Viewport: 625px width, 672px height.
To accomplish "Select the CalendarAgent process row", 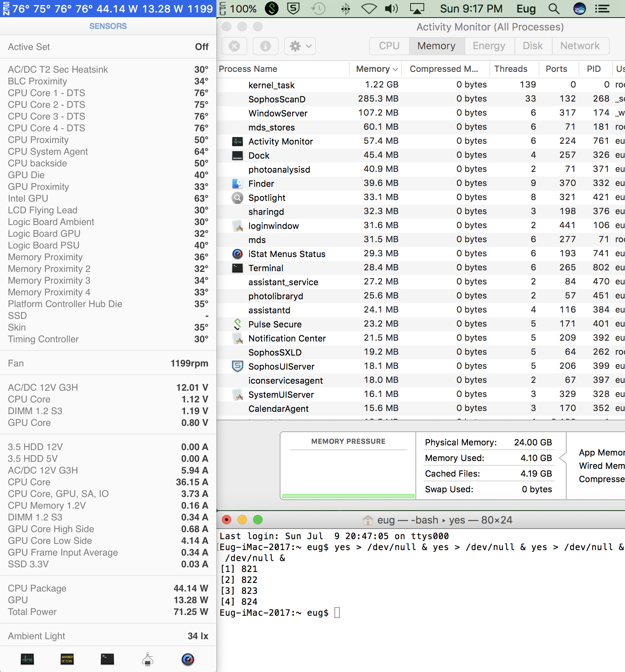I will [421, 408].
